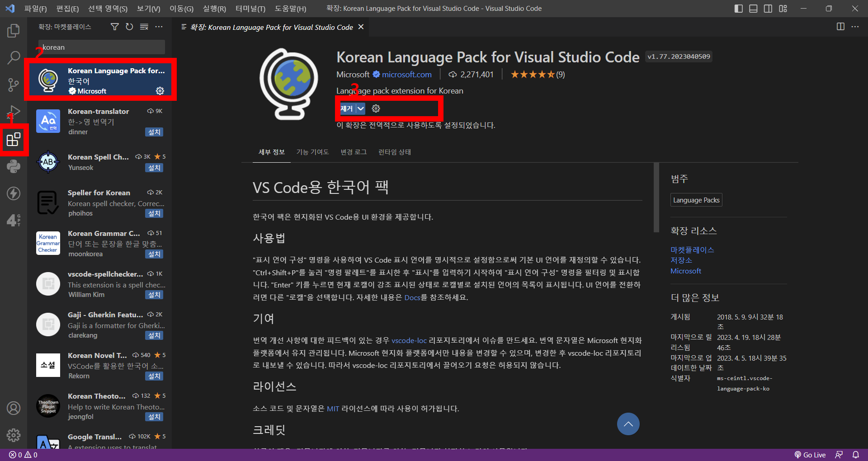The height and width of the screenshot is (461, 868).
Task: Focus the extension search box containing korean
Action: 102,47
